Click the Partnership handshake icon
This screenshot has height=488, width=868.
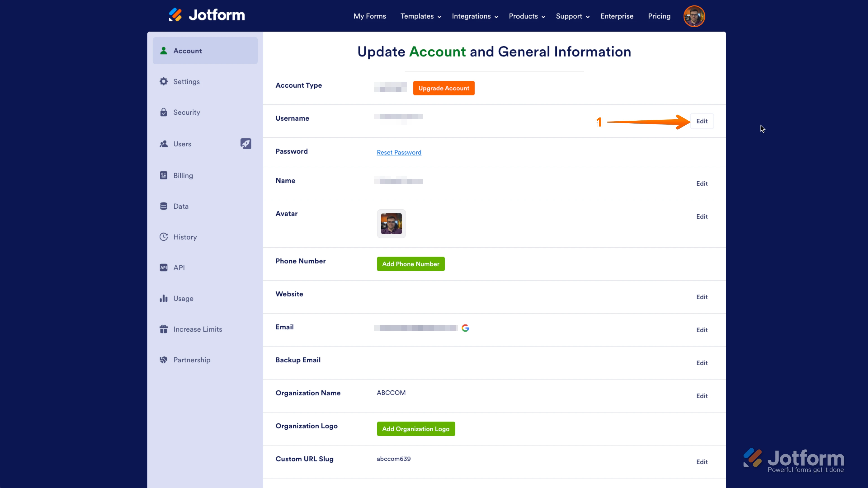tap(164, 360)
